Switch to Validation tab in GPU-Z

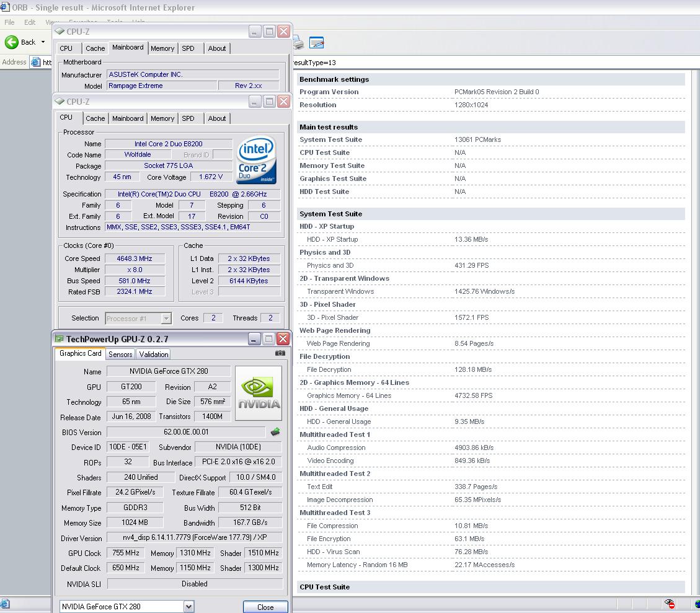[154, 355]
